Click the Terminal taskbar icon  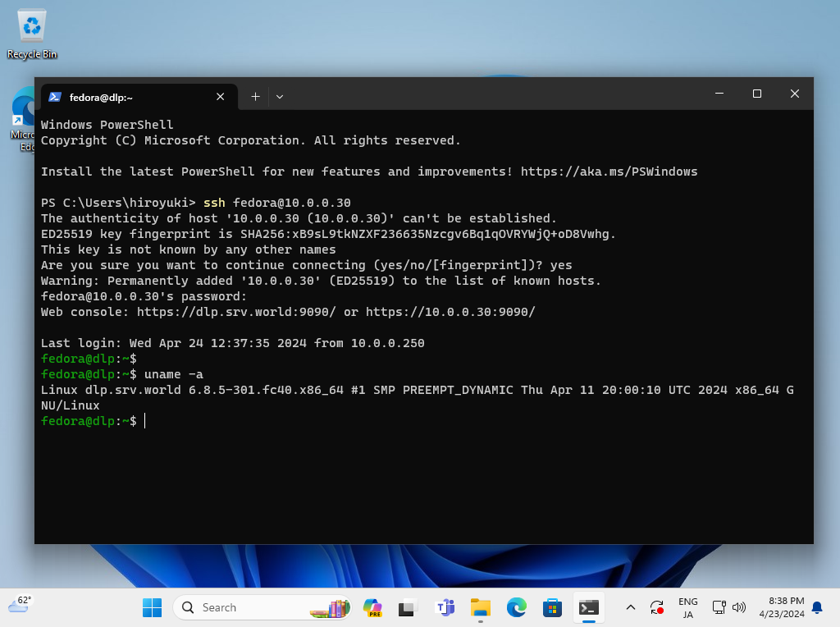589,607
